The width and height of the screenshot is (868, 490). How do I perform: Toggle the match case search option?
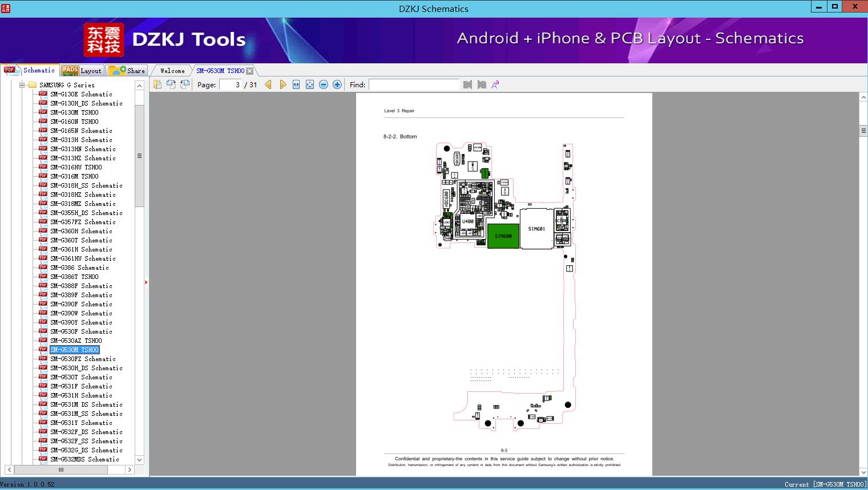(x=495, y=84)
